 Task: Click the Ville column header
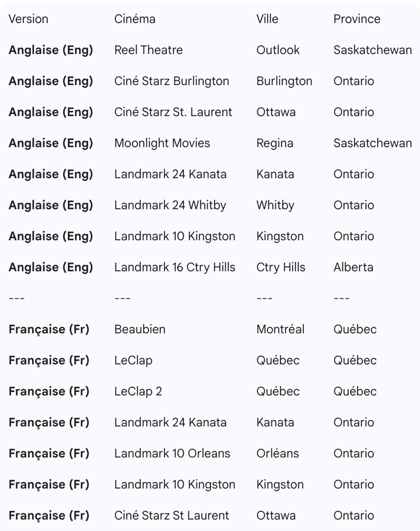click(x=267, y=19)
